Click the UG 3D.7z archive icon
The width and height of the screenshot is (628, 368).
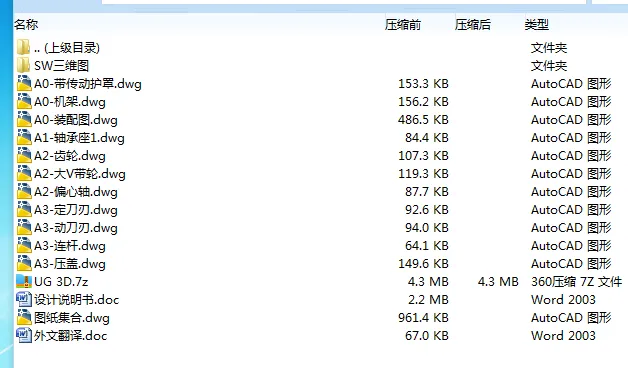[24, 282]
